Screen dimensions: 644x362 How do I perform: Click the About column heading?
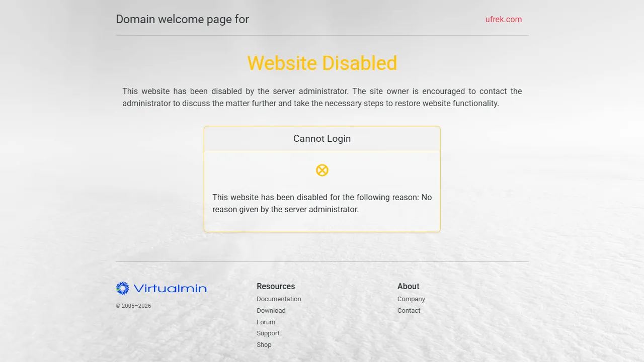408,287
